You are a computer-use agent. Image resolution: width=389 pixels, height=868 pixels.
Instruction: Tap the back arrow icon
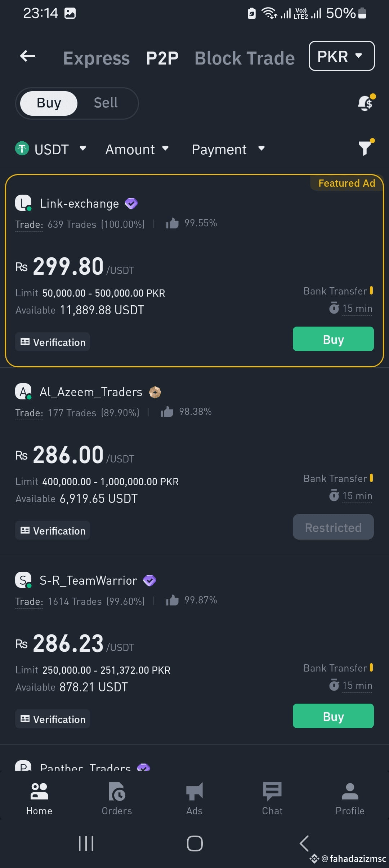[x=27, y=56]
